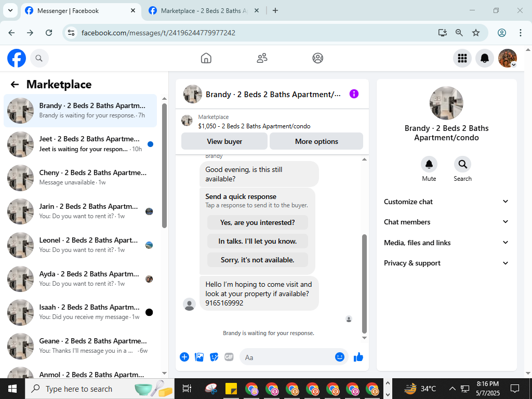Open Geane's conversation in the list

81,346
